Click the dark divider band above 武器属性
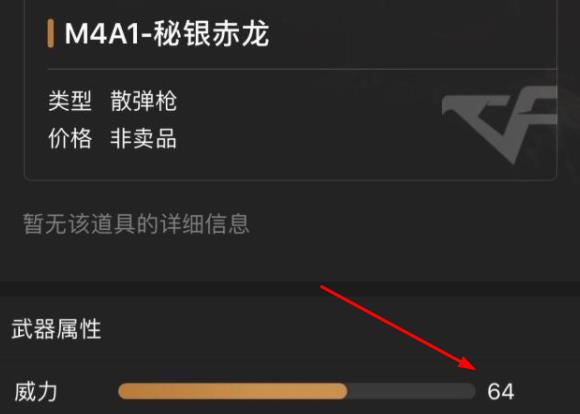 pos(290,288)
